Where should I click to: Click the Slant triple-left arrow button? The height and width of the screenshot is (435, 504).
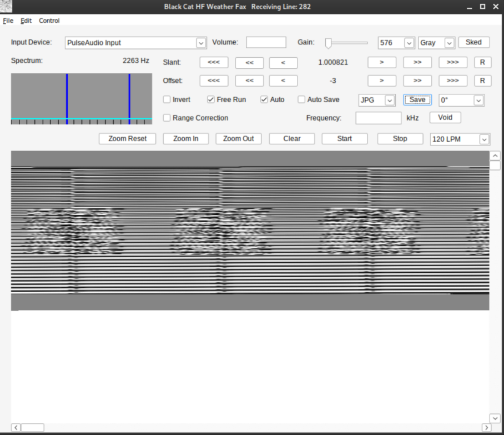pyautogui.click(x=214, y=63)
